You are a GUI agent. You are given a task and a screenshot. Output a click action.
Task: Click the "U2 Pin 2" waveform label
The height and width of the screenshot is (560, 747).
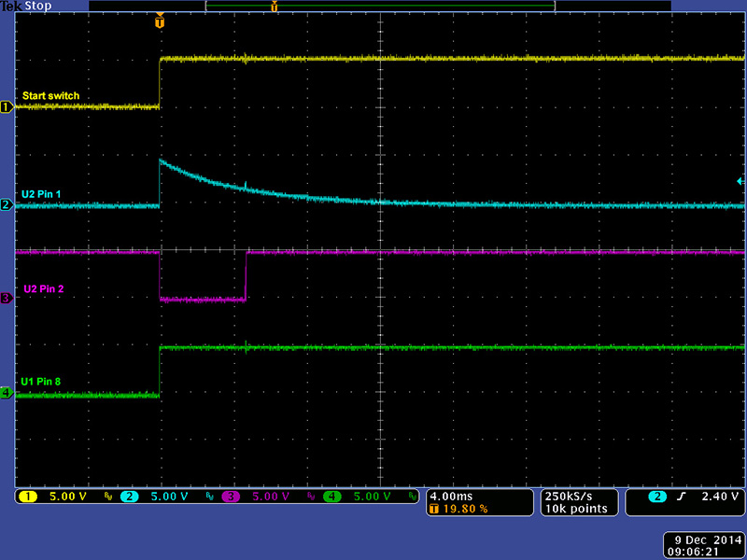43,289
